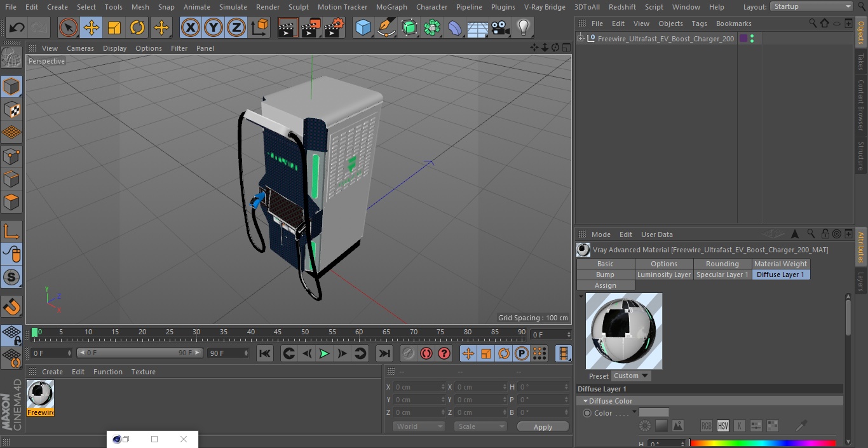This screenshot has height=448, width=868.
Task: Add a Camera object
Action: (501, 28)
